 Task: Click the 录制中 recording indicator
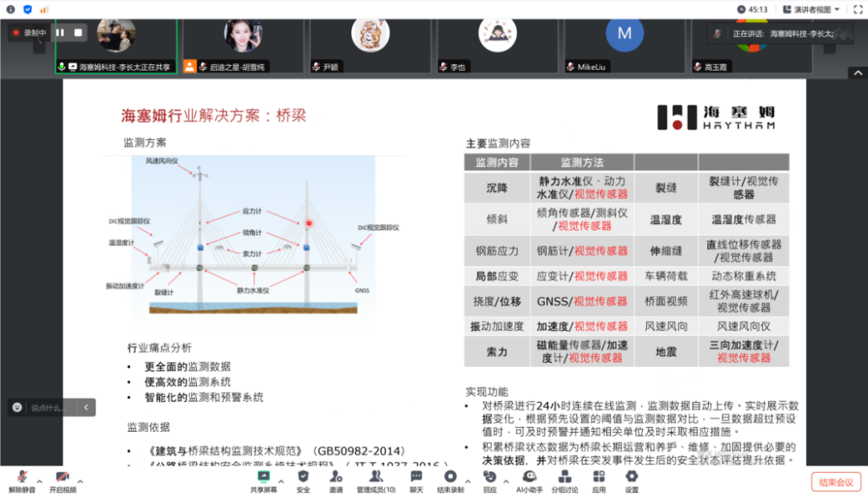[30, 33]
